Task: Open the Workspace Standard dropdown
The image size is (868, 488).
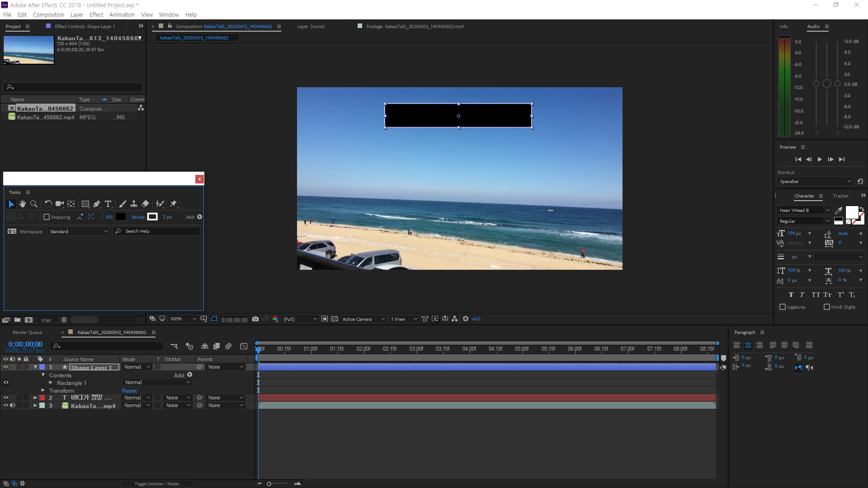Action: point(79,231)
